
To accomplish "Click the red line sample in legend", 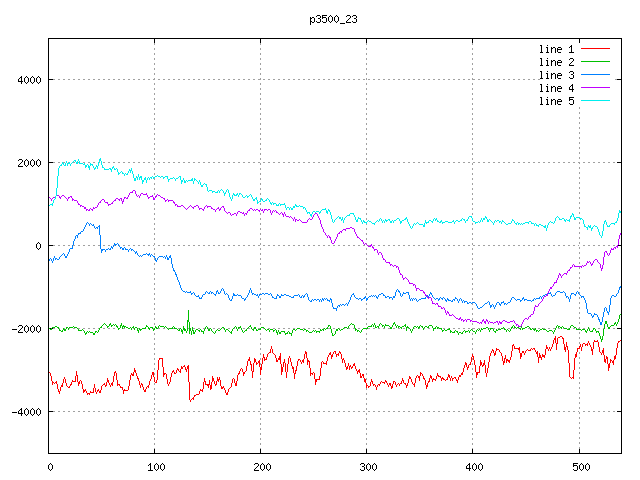I will tap(595, 49).
